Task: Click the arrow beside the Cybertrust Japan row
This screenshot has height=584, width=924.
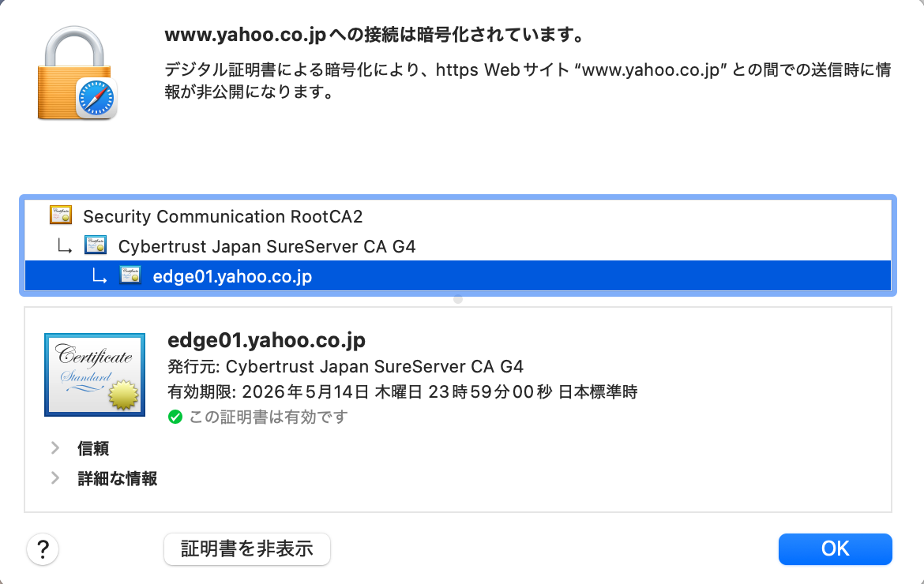Action: tap(64, 247)
